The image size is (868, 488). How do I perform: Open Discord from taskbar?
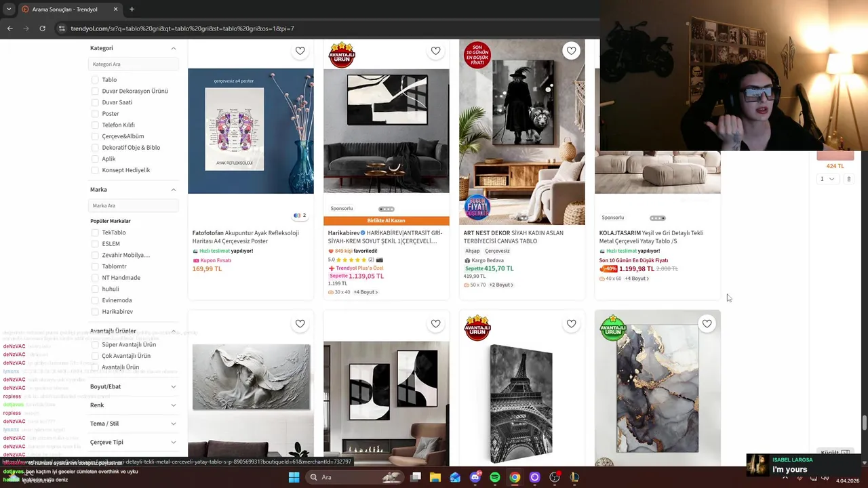point(475,477)
